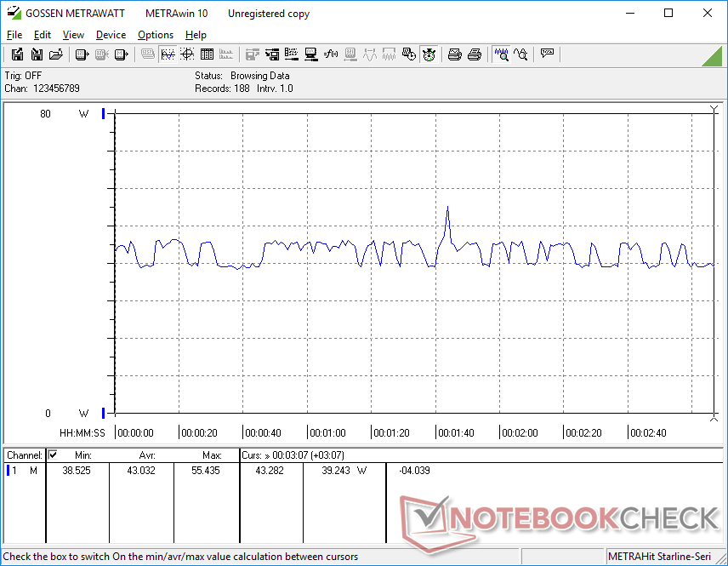Click the device memory 'M' transfer icon
Viewport: 728px width, 566px height.
pyautogui.click(x=121, y=54)
